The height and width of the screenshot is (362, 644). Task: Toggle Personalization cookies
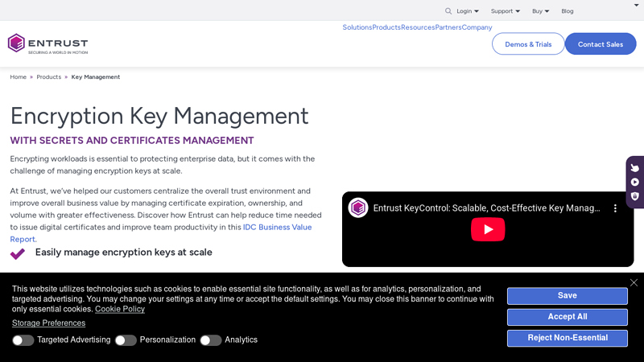pyautogui.click(x=126, y=340)
